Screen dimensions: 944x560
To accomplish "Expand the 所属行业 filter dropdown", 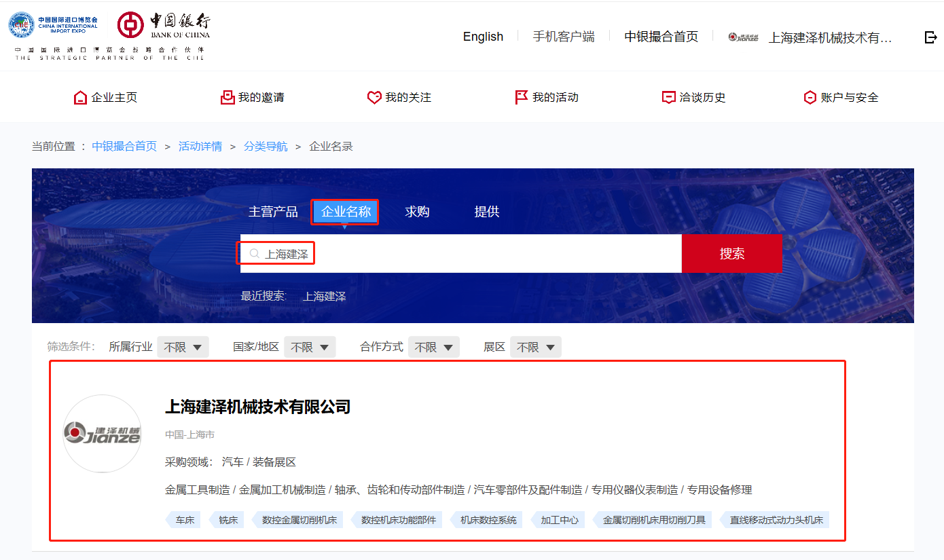I will click(x=183, y=347).
